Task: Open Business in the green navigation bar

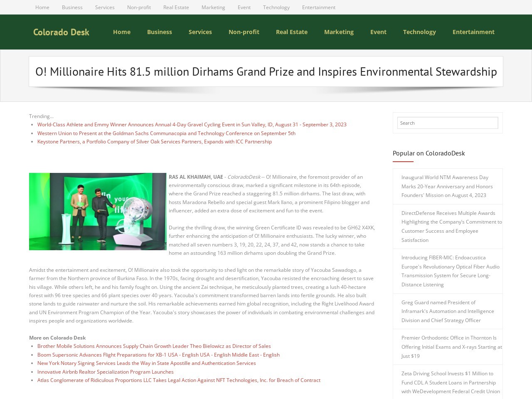Action: 159,32
